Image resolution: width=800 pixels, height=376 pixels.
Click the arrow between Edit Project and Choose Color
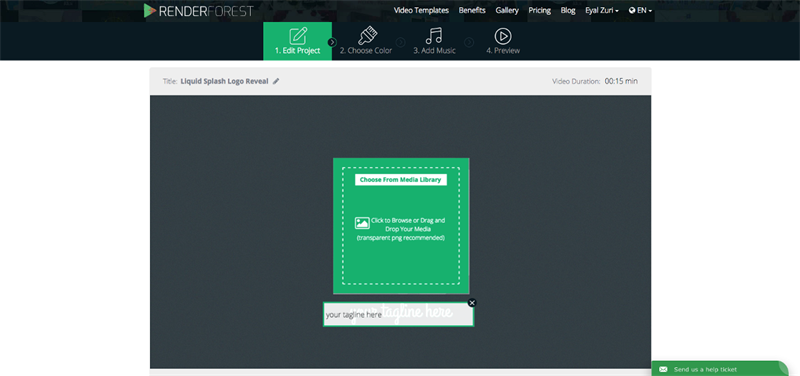pos(332,42)
